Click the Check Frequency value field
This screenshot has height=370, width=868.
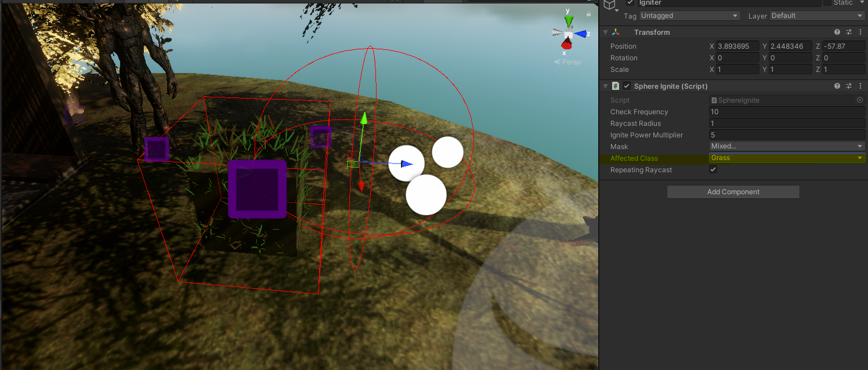point(787,112)
